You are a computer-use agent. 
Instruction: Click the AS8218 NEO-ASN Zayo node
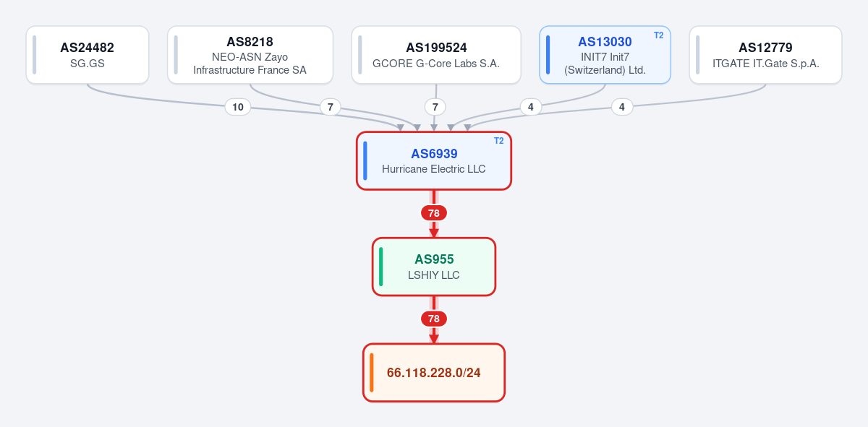[x=250, y=55]
